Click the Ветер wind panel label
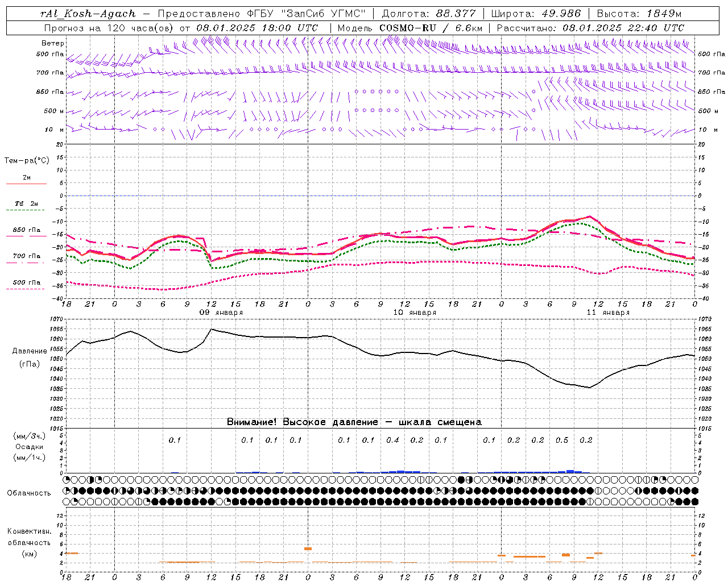Viewport: 728px width, 582px height. (53, 43)
